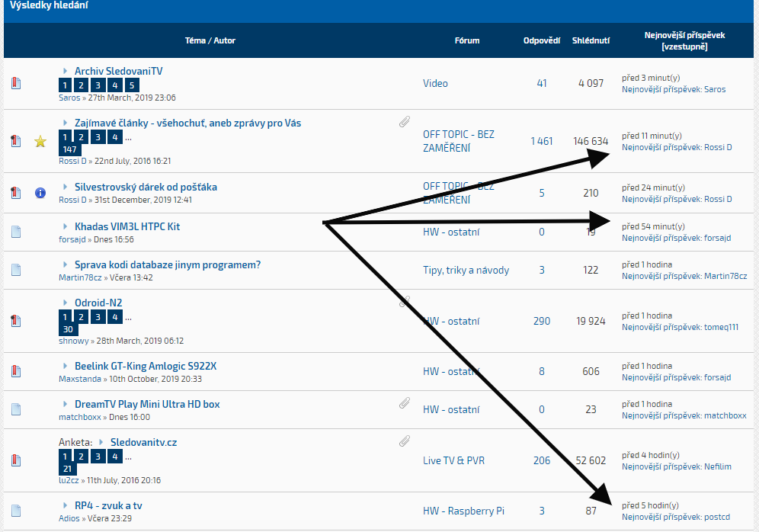Sort results by the Odpovědí column header
Screen dimensions: 759x532
[x=542, y=40]
